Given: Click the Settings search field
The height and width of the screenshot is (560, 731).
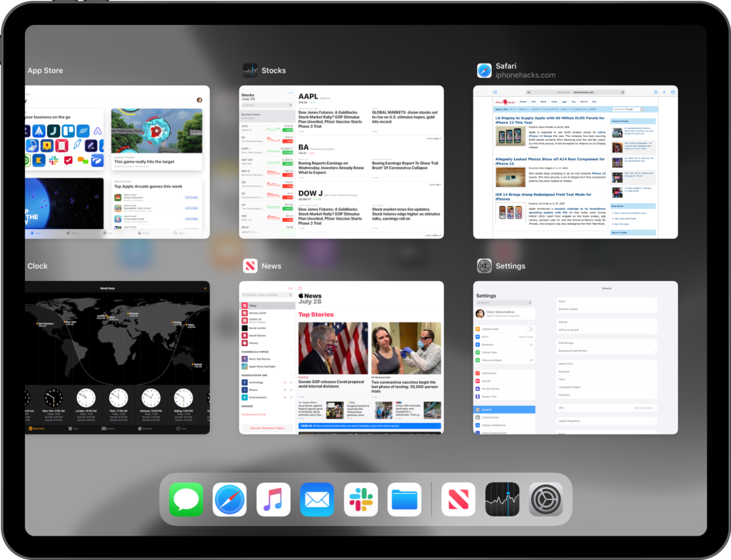Looking at the screenshot, I should pos(504,303).
